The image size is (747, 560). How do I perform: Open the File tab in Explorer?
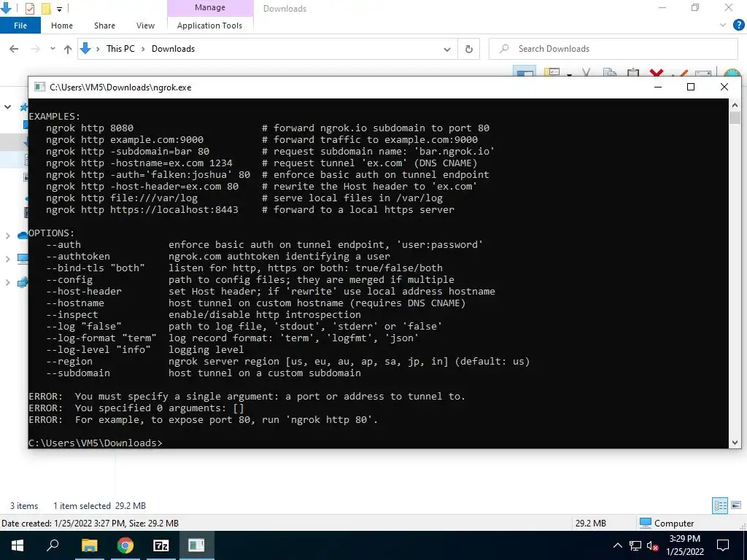pos(20,26)
